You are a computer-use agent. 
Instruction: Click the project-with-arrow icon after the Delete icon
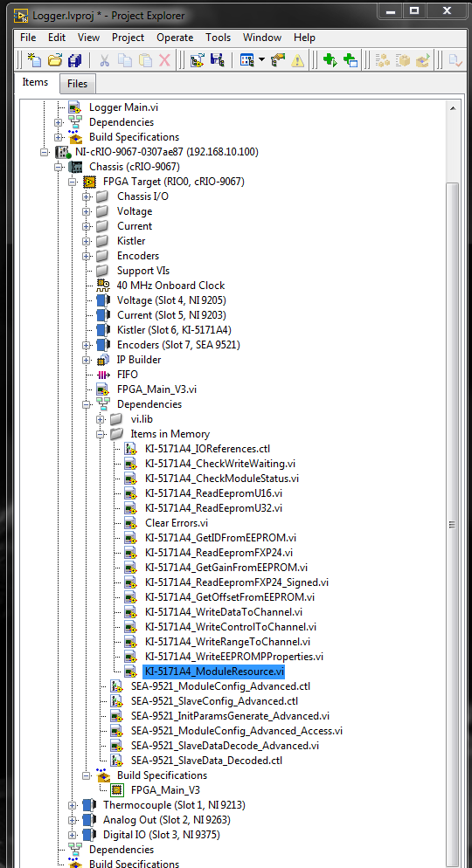197,60
